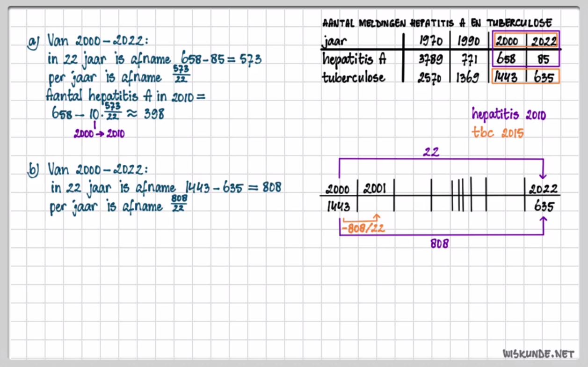The height and width of the screenshot is (367, 588).
Task: Select the purple 'hepatitis 2010' label
Action: coord(508,114)
